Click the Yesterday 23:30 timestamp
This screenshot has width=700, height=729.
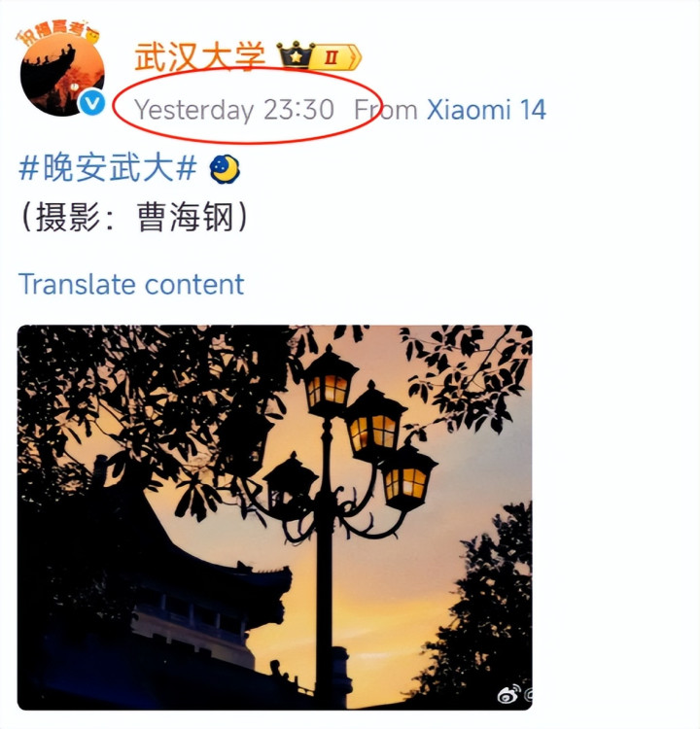point(234,110)
